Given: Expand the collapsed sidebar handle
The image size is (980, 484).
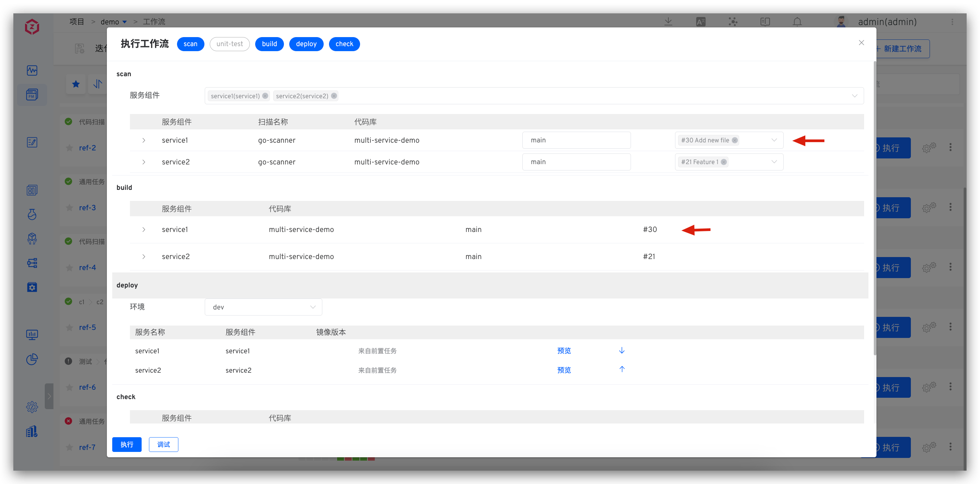Looking at the screenshot, I should [x=49, y=396].
